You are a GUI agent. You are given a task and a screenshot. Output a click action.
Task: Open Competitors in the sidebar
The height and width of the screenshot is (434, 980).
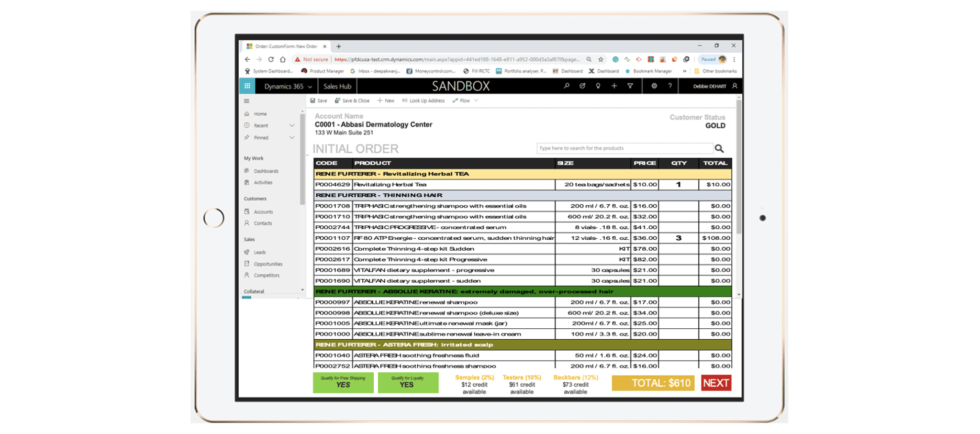[267, 275]
